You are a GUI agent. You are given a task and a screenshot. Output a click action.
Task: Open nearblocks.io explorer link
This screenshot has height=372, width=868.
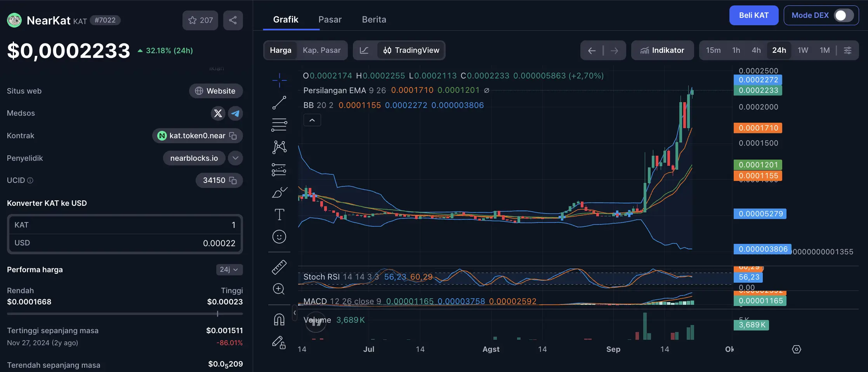(194, 158)
